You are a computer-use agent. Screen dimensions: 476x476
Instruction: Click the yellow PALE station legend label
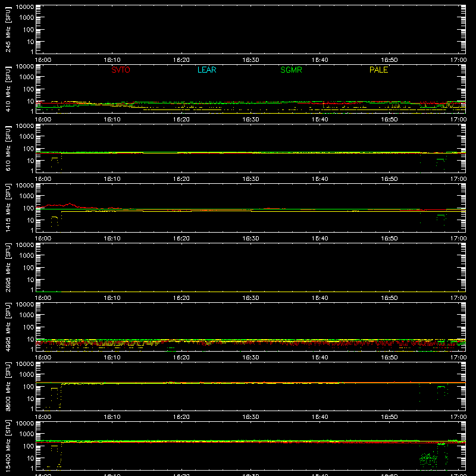[378, 70]
